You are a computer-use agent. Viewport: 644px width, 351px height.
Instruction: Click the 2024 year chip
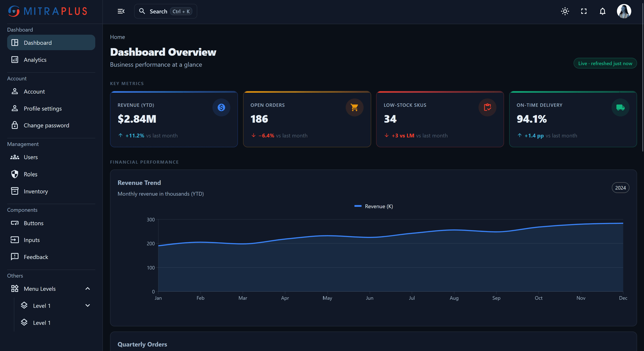[620, 188]
